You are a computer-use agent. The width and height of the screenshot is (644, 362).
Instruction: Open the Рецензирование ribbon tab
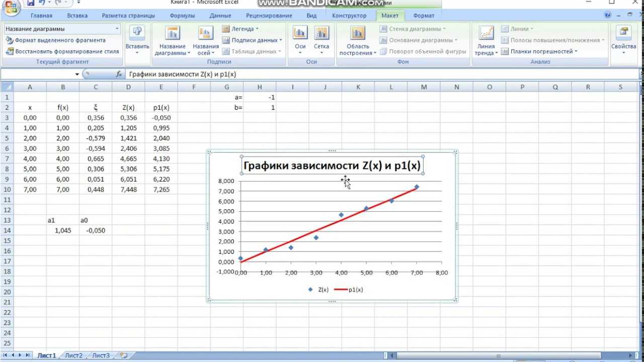coord(269,16)
